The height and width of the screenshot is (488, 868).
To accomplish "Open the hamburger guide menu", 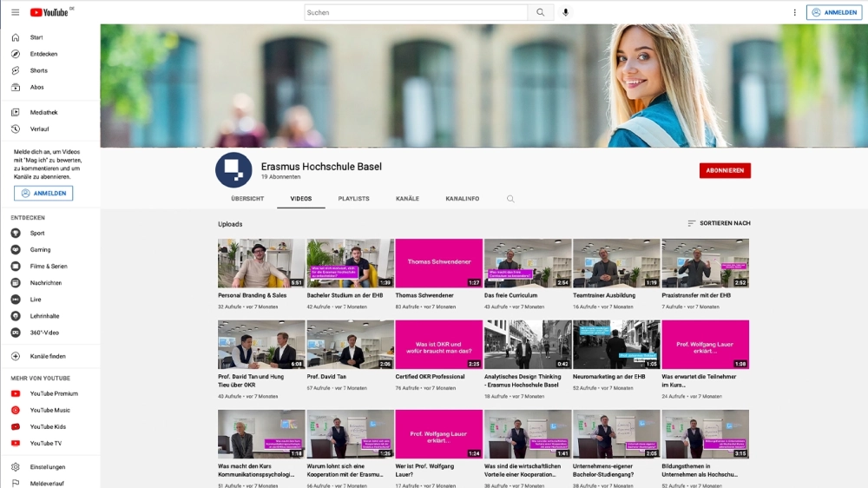I will (15, 12).
